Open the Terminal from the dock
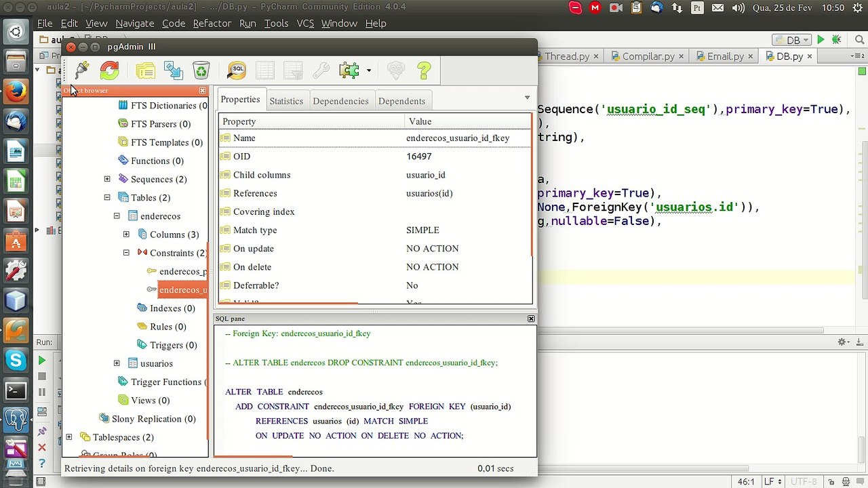 (16, 390)
